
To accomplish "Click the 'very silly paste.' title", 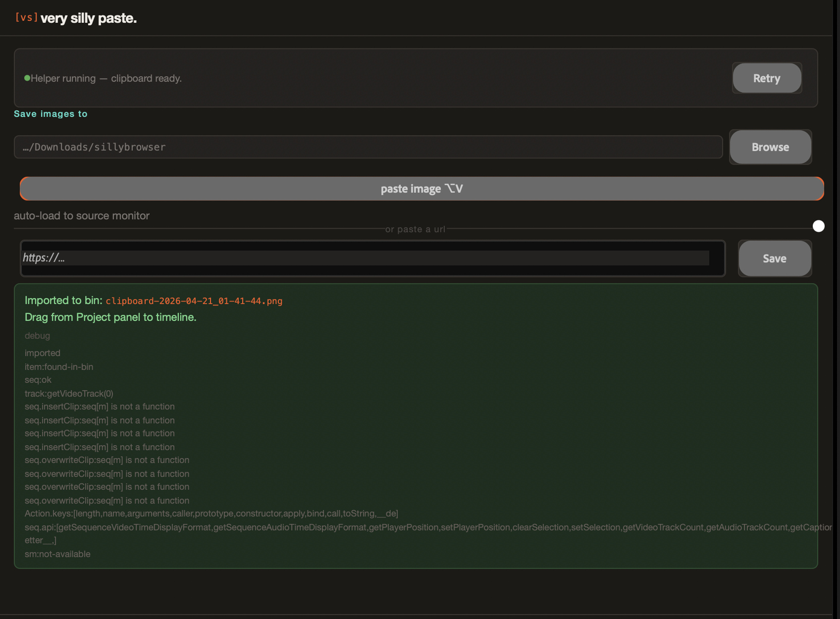I will click(89, 18).
